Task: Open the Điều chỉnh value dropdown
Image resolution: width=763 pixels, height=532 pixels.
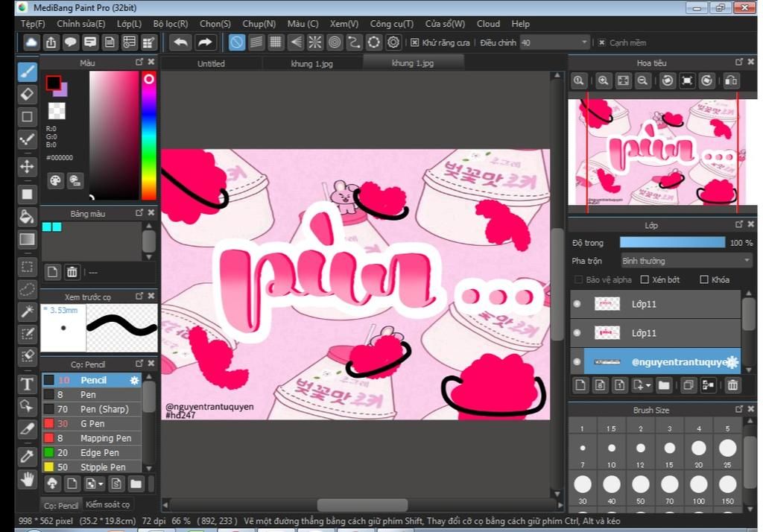Action: [x=554, y=42]
